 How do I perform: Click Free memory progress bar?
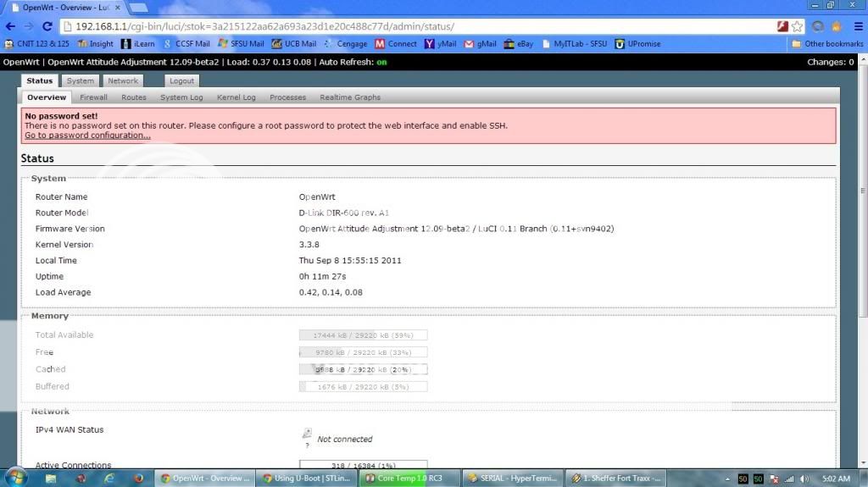(x=363, y=352)
